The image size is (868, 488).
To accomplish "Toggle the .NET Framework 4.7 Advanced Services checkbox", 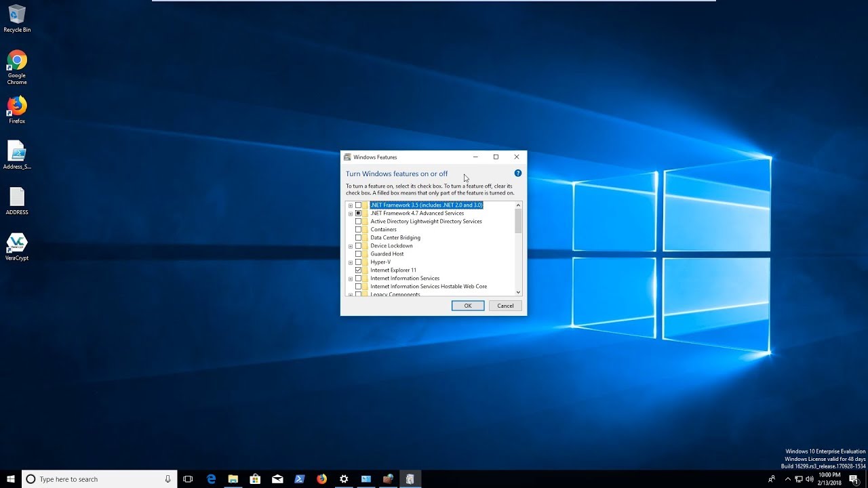I will coord(358,213).
